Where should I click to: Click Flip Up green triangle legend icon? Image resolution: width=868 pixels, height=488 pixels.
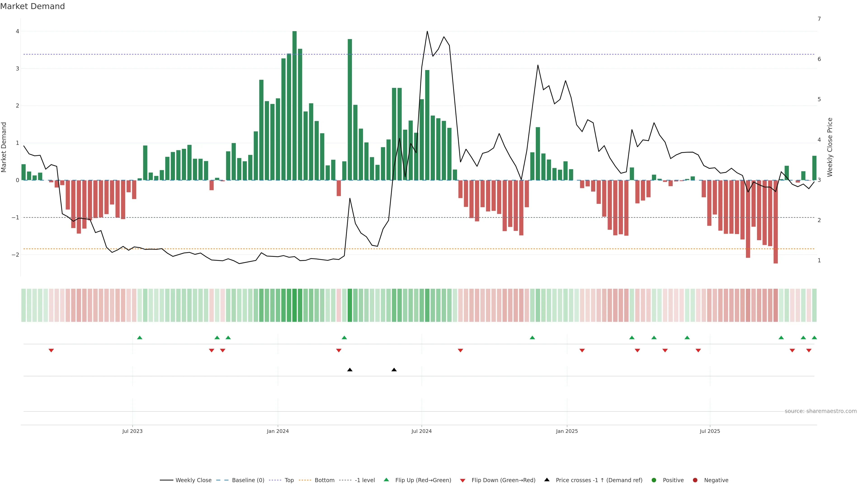point(387,480)
